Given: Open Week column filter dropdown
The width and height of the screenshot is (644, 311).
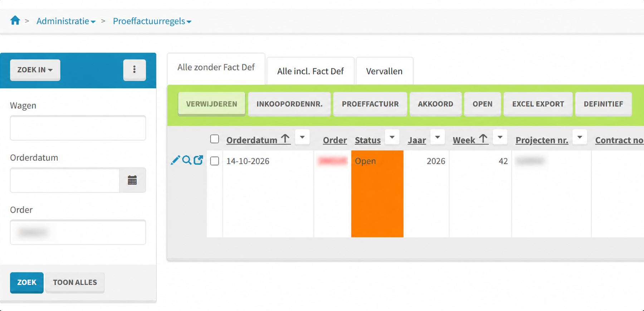Looking at the screenshot, I should pyautogui.click(x=500, y=137).
